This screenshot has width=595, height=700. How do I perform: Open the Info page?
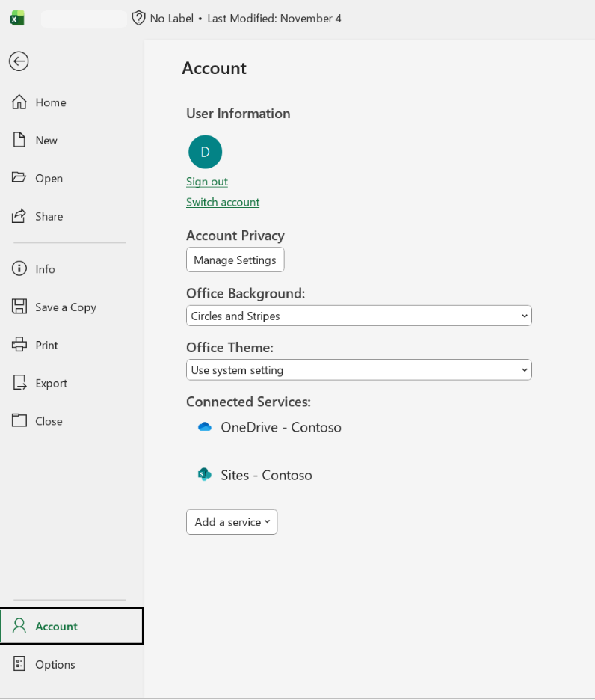coord(72,269)
